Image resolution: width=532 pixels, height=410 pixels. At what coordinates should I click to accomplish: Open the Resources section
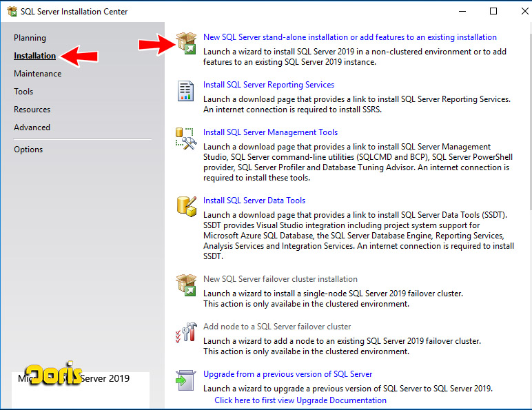click(32, 110)
